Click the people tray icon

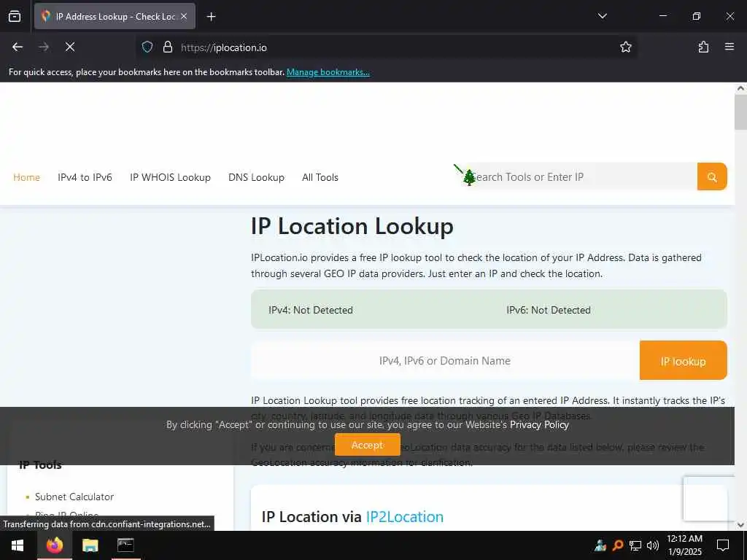point(600,545)
